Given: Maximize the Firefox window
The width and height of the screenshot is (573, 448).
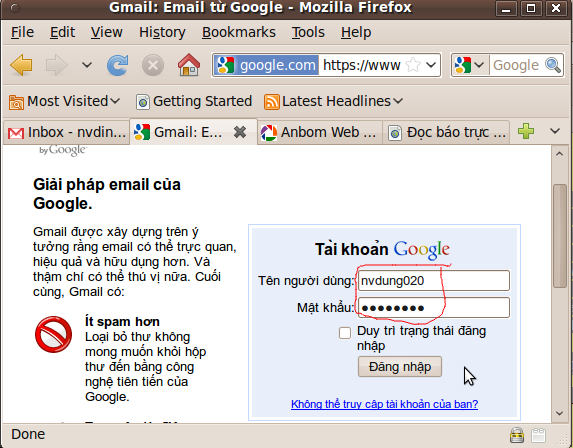Looking at the screenshot, I should point(531,8).
